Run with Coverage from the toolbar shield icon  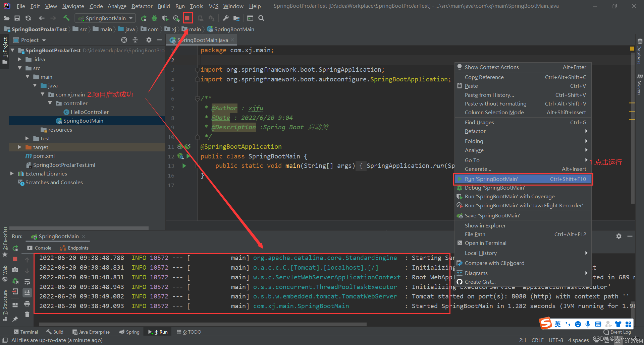tap(165, 18)
